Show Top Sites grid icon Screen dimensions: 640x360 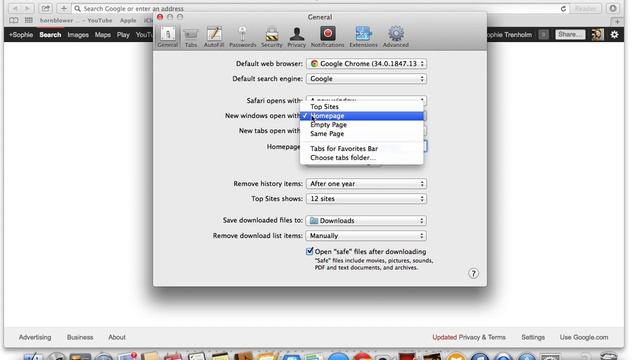point(28,20)
